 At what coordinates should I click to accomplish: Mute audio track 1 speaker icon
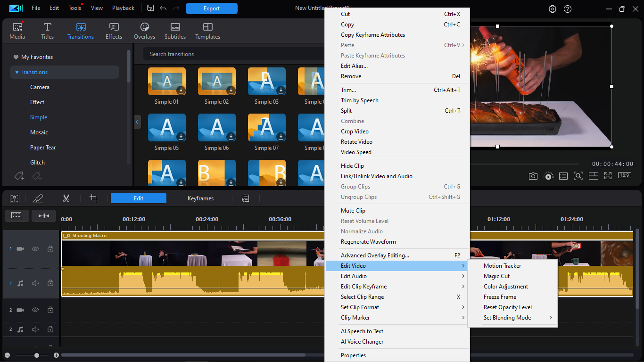35,283
